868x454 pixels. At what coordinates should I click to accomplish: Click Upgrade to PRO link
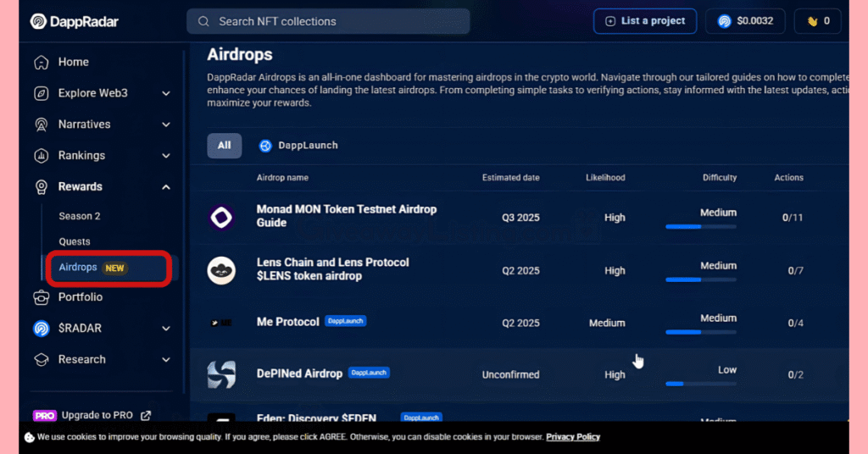click(x=97, y=415)
